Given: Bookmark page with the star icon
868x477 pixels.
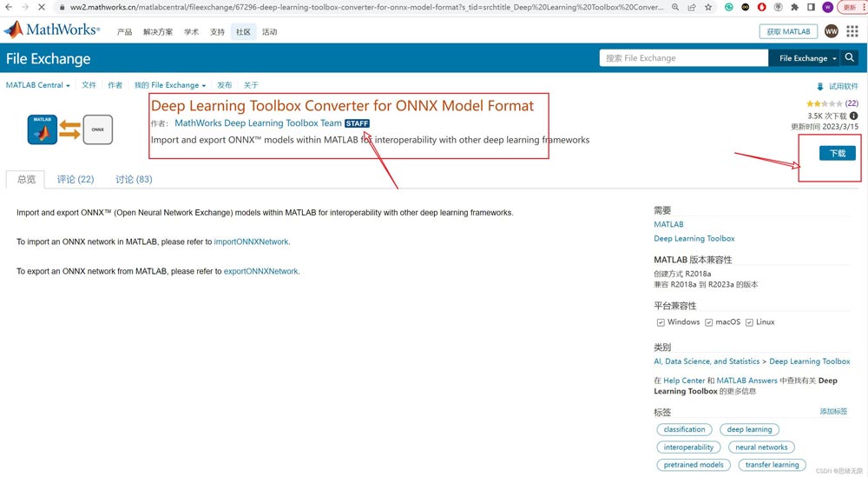Looking at the screenshot, I should pos(707,7).
